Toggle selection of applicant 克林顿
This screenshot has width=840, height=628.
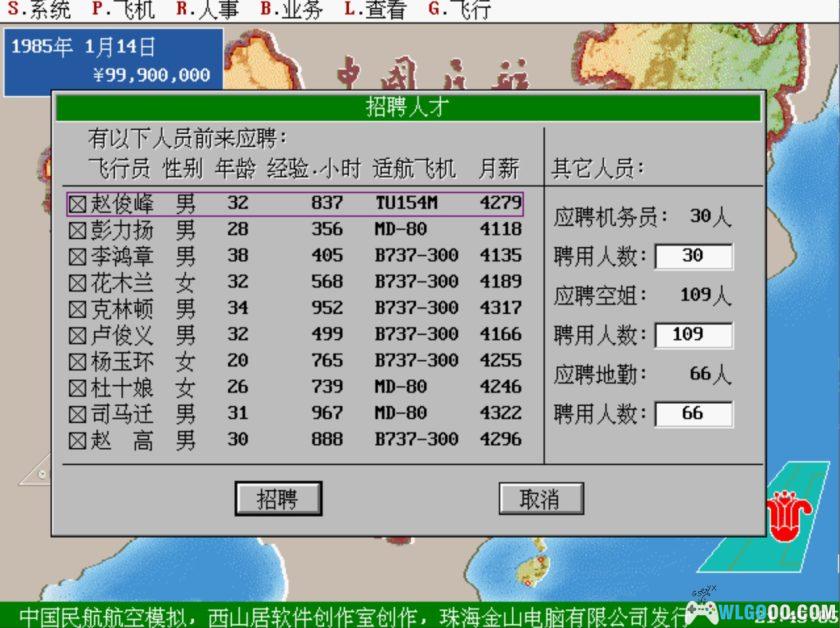click(x=77, y=308)
